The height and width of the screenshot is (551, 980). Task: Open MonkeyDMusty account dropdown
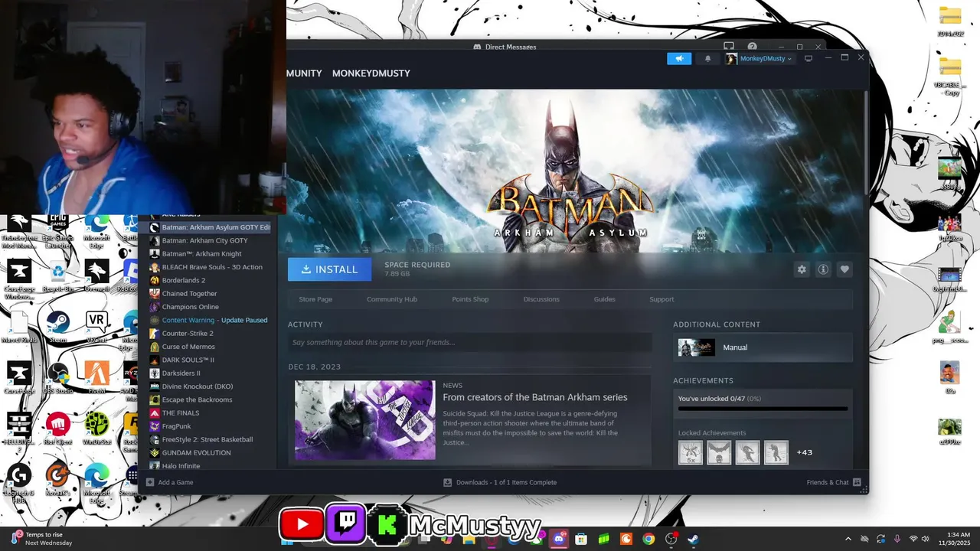[x=759, y=58]
